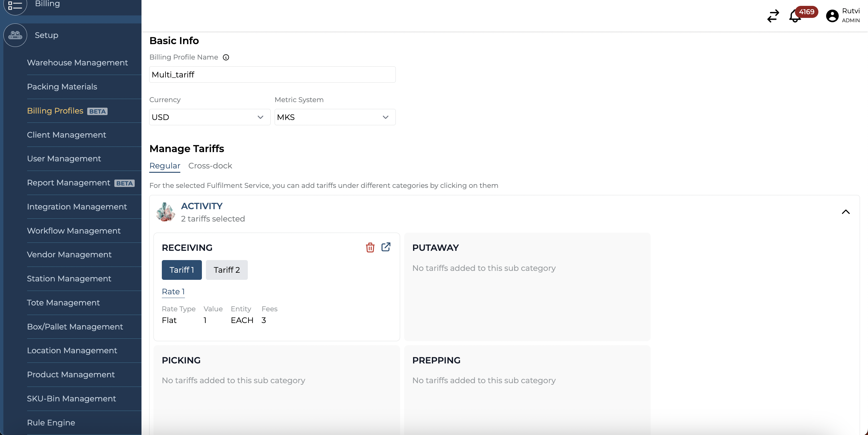The image size is (868, 435).
Task: Switch to the Cross-dock tab
Action: (x=210, y=166)
